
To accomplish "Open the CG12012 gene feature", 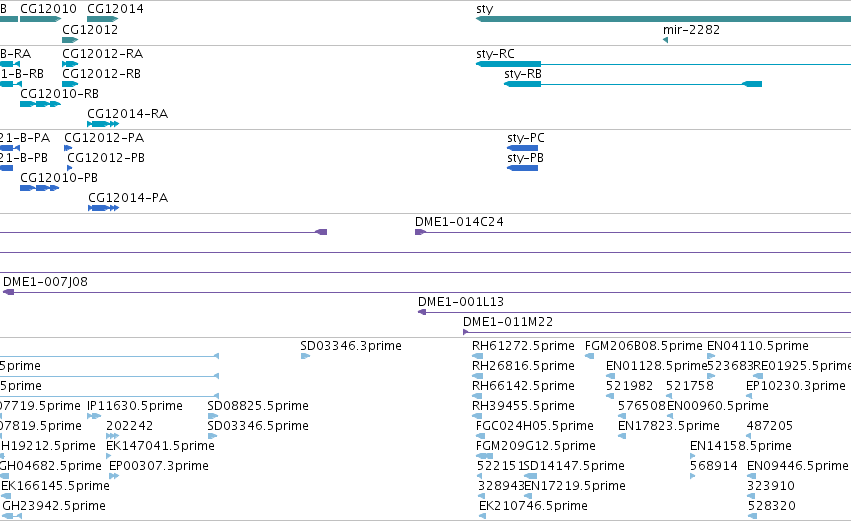I will point(70,40).
